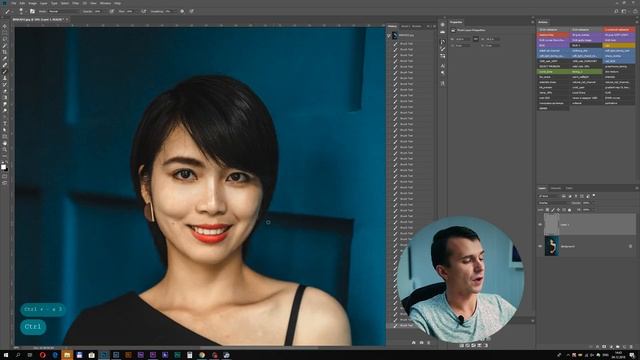Image resolution: width=640 pixels, height=360 pixels.
Task: Delete layer using the trash icon
Action: point(631,347)
